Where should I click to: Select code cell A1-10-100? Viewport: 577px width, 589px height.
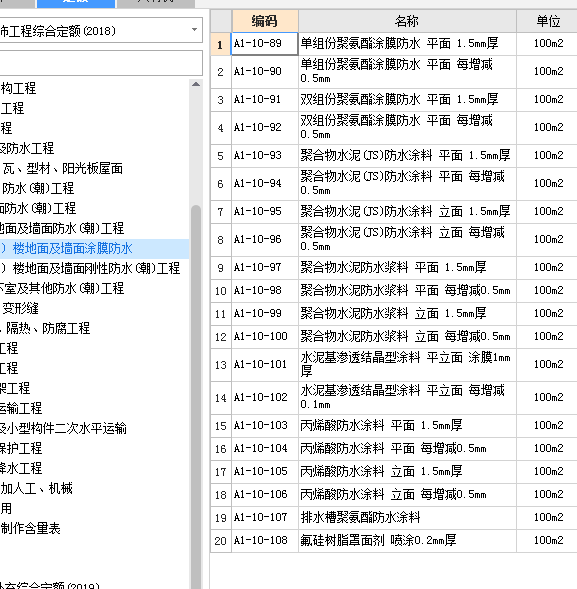[x=265, y=337]
